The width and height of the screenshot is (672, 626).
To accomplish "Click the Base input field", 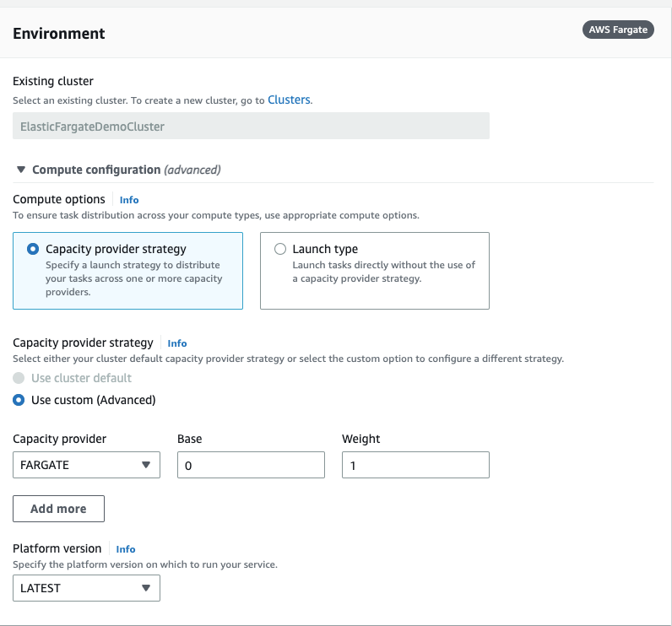I will coord(251,465).
